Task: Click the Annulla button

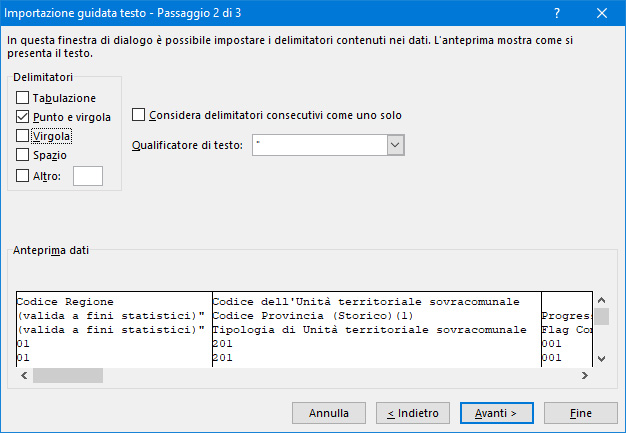Action: [329, 413]
